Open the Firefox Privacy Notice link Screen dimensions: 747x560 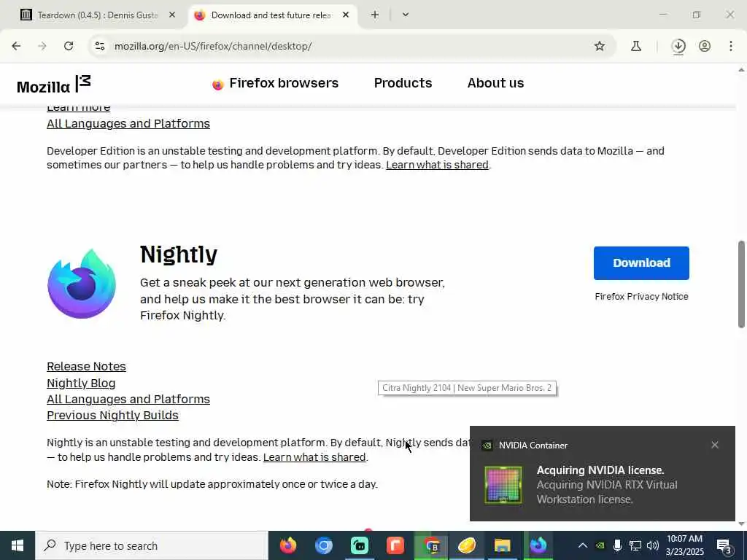point(641,297)
